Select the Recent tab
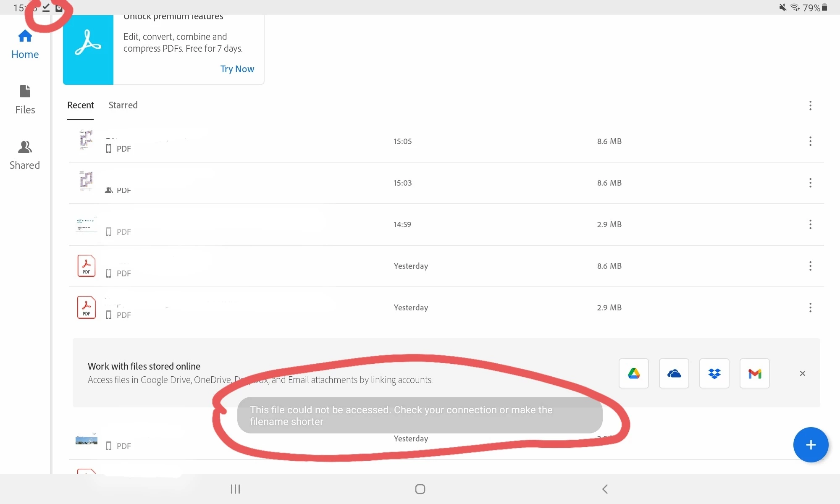Viewport: 840px width, 504px height. 80,105
